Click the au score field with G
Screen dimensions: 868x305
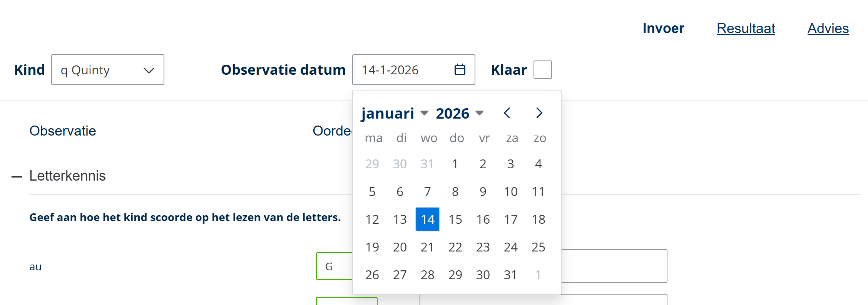pyautogui.click(x=334, y=266)
